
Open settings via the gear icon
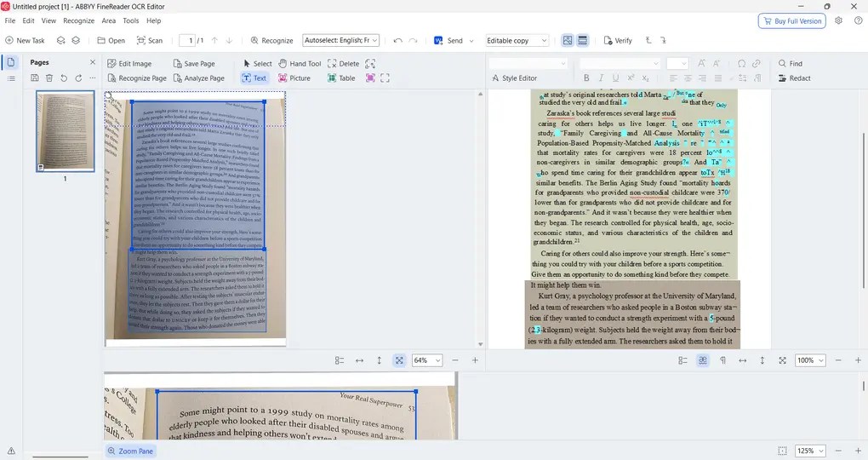(839, 20)
